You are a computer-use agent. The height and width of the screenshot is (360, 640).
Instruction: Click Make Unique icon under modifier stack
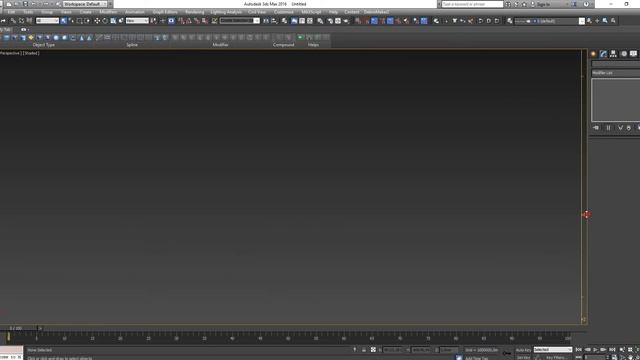point(620,128)
